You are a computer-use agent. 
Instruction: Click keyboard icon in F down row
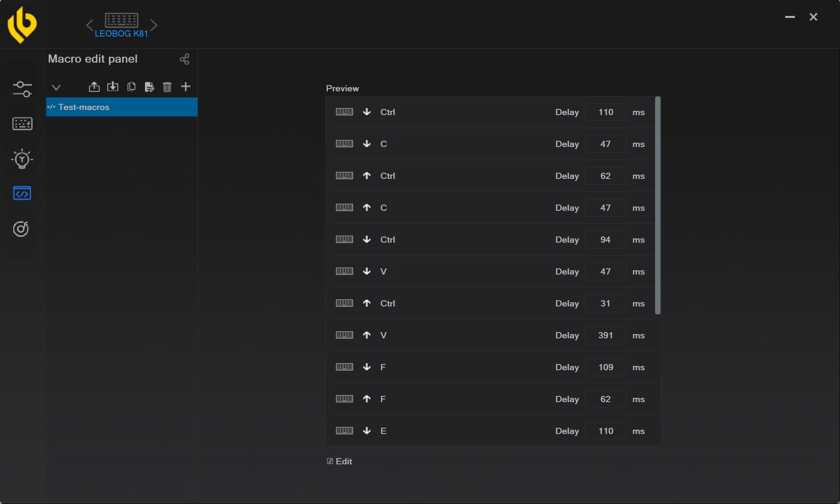[344, 367]
